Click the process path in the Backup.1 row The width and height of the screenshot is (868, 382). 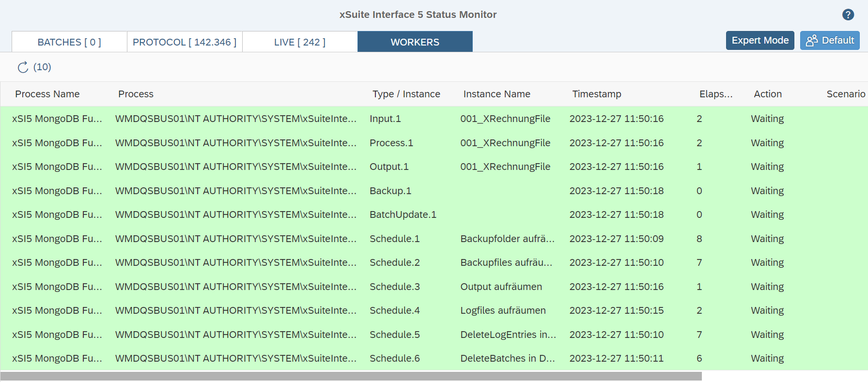click(x=236, y=191)
